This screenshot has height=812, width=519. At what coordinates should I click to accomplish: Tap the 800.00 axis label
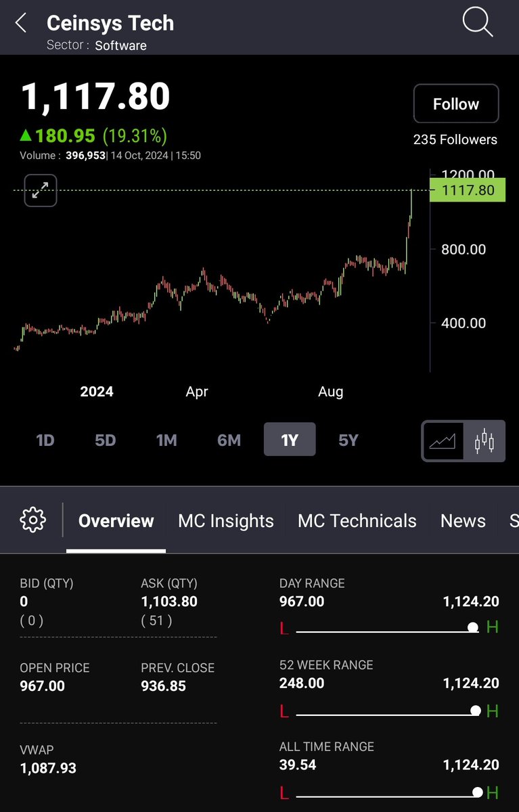click(x=464, y=249)
